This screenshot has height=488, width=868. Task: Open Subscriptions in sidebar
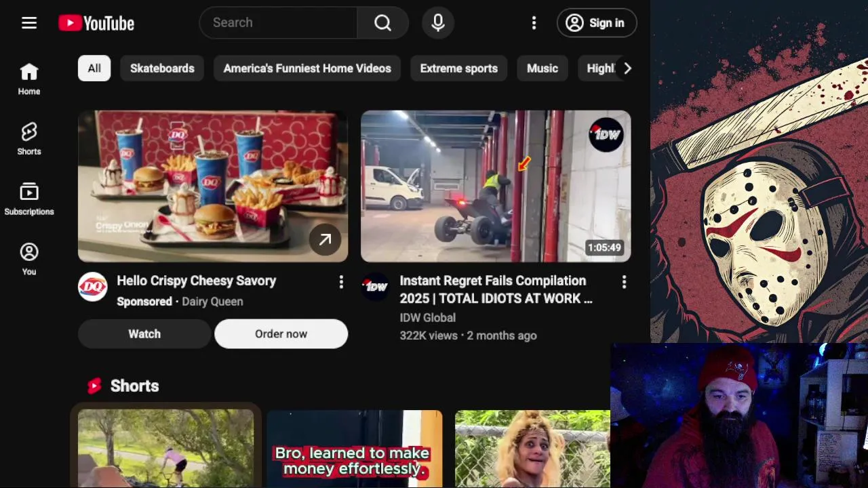tap(29, 199)
